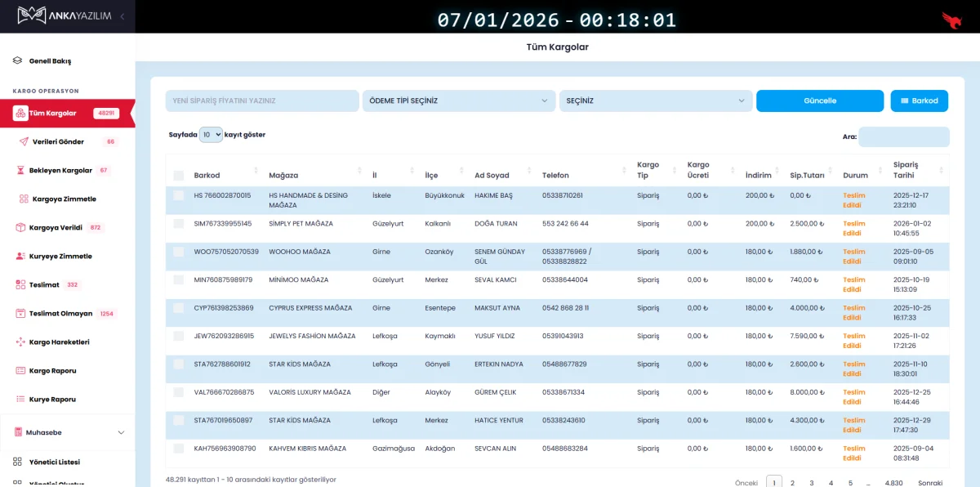Click the Bekleyen Kargolar hourglass icon
Screen dimensions: 980x487
20,171
